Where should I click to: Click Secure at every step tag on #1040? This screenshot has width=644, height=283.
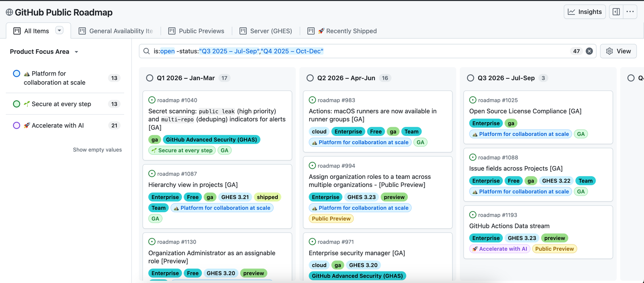[182, 150]
